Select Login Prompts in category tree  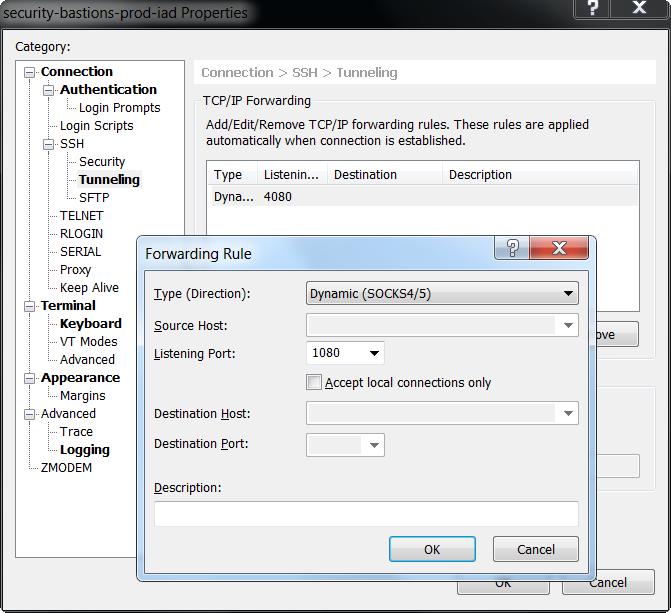click(x=119, y=108)
